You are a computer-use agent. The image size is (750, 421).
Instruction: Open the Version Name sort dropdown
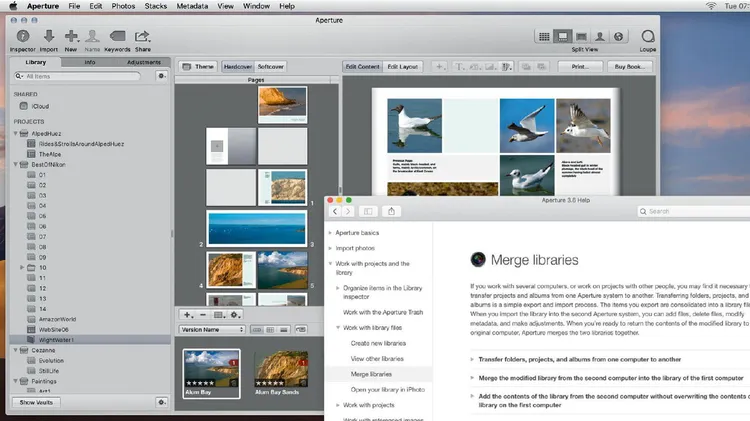point(211,329)
